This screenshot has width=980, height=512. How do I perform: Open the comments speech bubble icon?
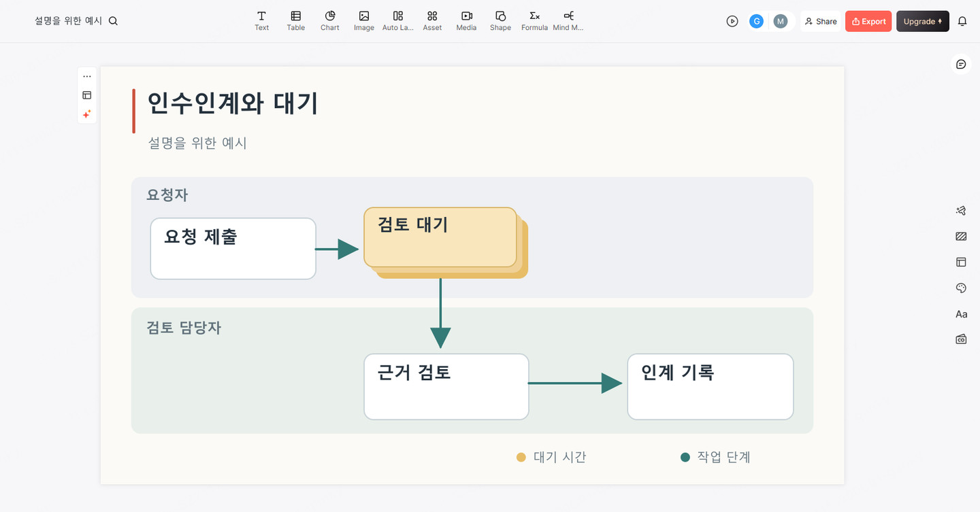pyautogui.click(x=961, y=64)
